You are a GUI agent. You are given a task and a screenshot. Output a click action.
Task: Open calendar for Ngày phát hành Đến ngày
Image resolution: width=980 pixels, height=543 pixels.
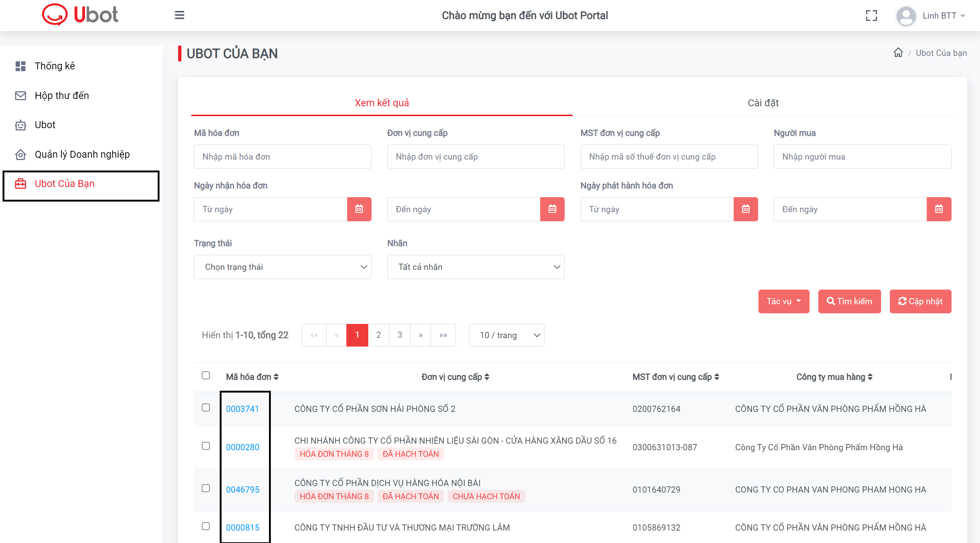click(938, 209)
